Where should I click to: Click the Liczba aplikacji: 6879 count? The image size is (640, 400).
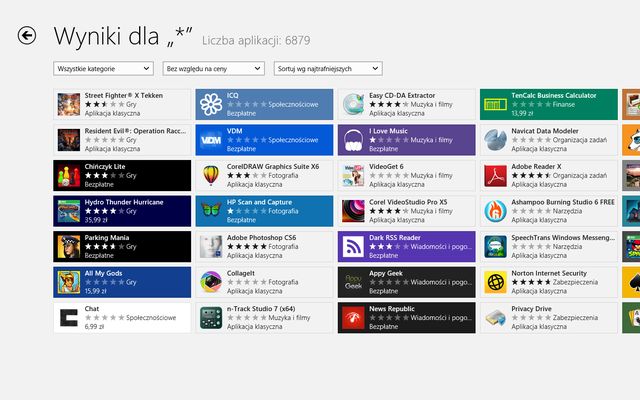pyautogui.click(x=256, y=40)
